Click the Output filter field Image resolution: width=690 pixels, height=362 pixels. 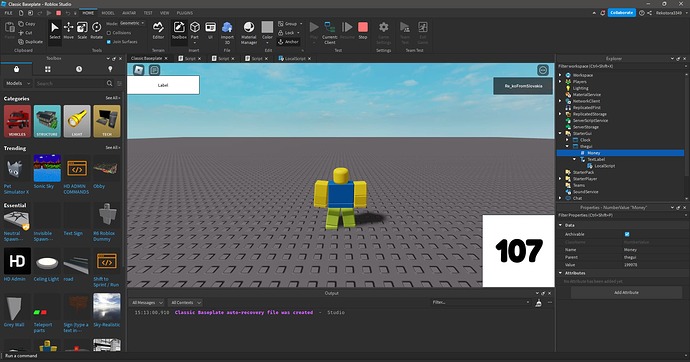[x=479, y=303]
